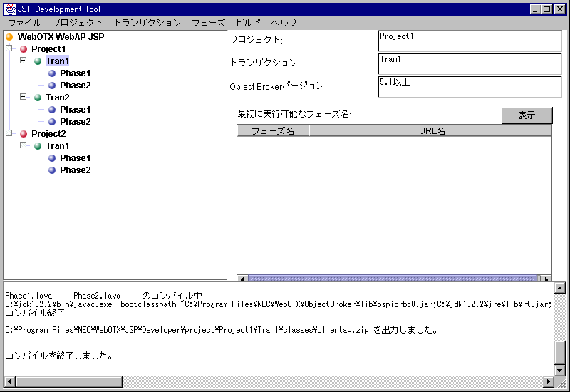The image size is (570, 392).
Task: Collapse the Project1 tree node
Action: (9, 49)
